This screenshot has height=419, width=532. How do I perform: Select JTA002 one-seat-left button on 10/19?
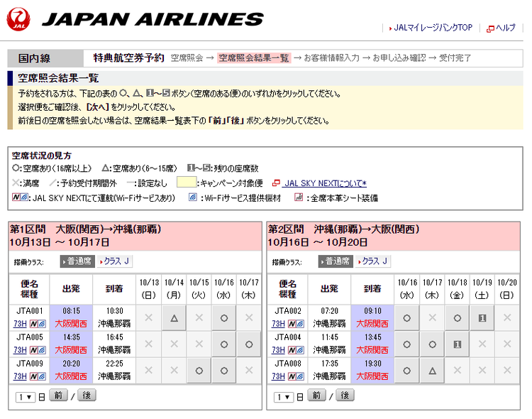482,318
